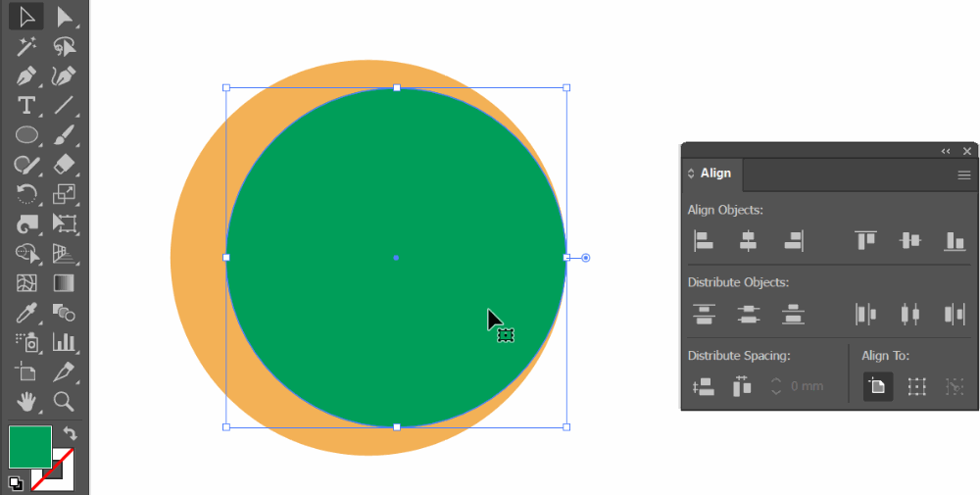Select the Curvature tool
Image resolution: width=980 pixels, height=495 pixels.
65,76
